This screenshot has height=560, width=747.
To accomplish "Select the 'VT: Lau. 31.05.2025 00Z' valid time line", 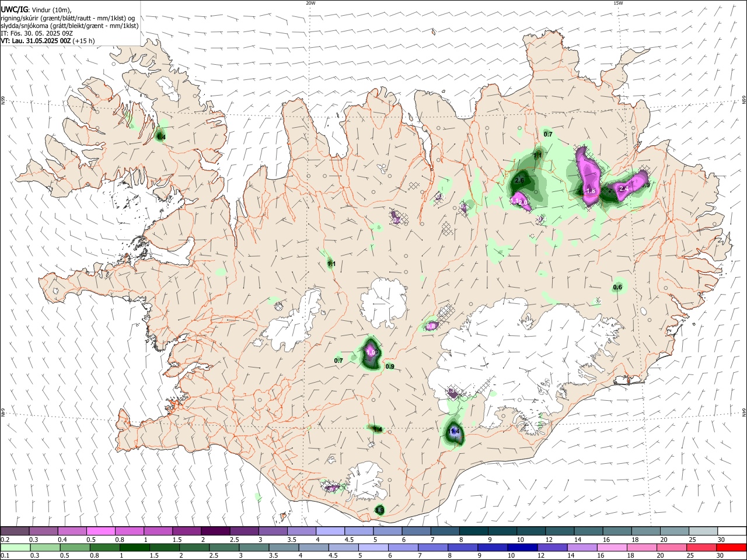I will [x=36, y=41].
